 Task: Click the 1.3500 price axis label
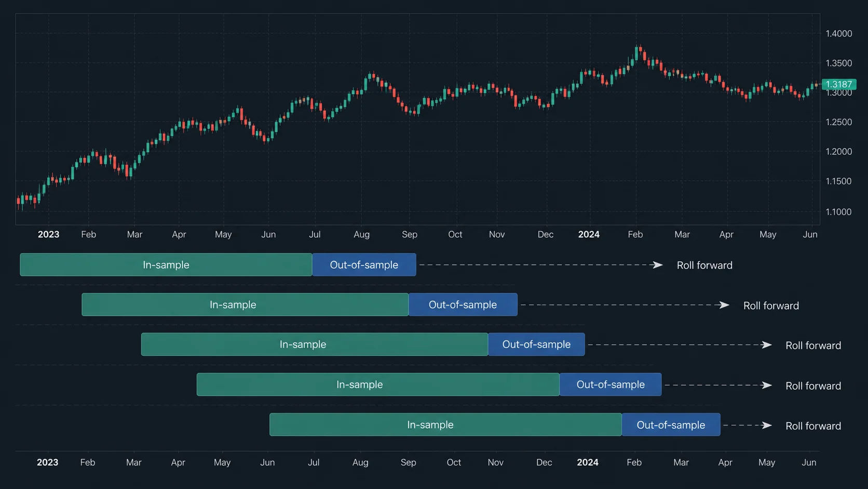pyautogui.click(x=839, y=63)
